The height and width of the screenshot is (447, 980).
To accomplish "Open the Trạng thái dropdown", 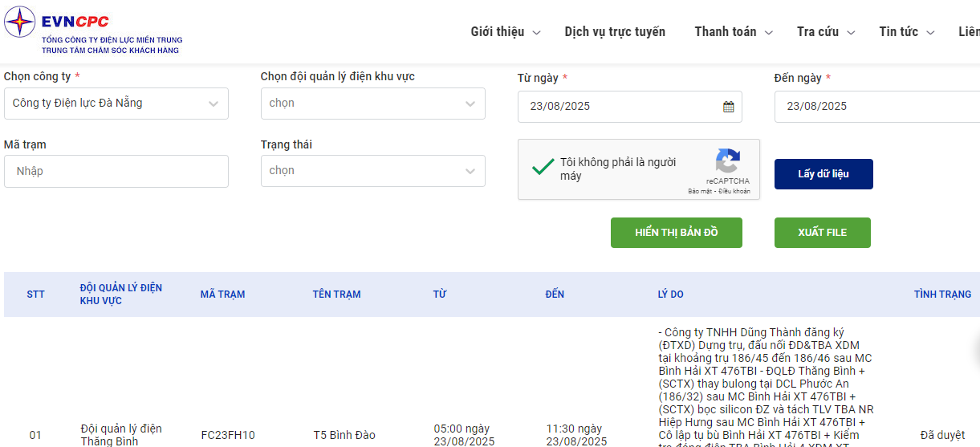I will coord(373,171).
